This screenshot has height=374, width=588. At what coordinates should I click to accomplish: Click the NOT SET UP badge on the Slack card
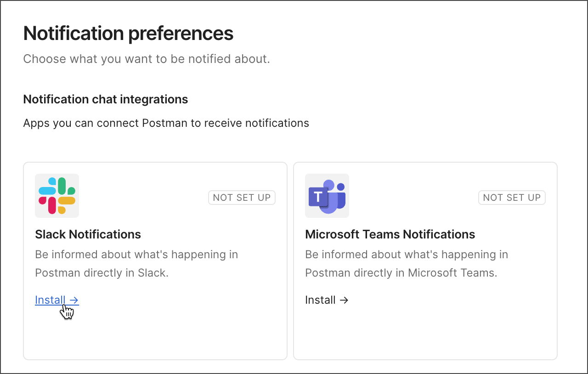[x=242, y=198]
